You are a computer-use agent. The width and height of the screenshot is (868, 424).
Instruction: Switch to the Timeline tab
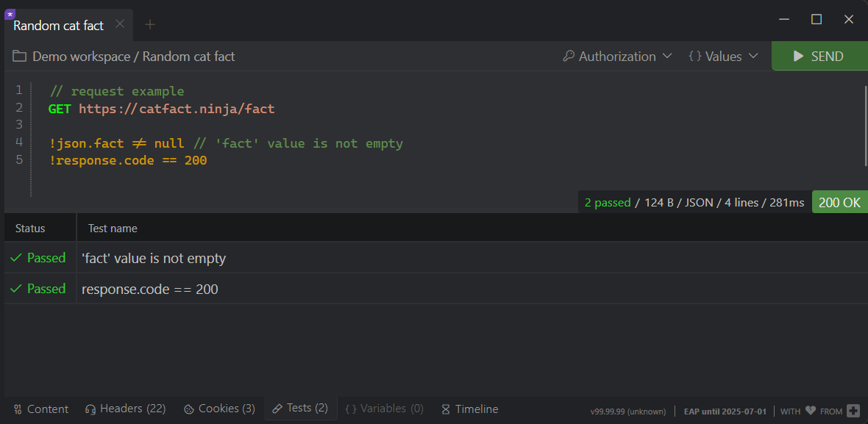click(470, 409)
